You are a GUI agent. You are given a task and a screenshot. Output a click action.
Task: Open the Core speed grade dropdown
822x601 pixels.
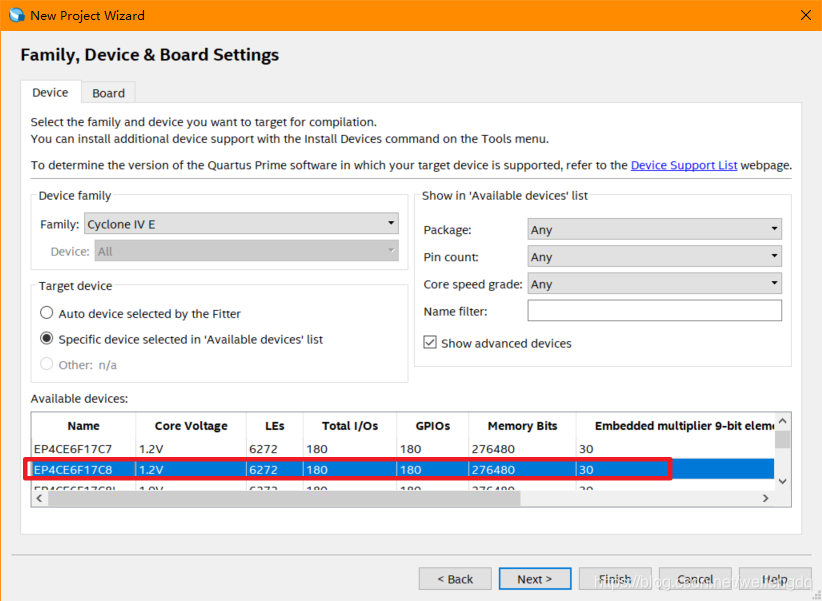(x=654, y=284)
